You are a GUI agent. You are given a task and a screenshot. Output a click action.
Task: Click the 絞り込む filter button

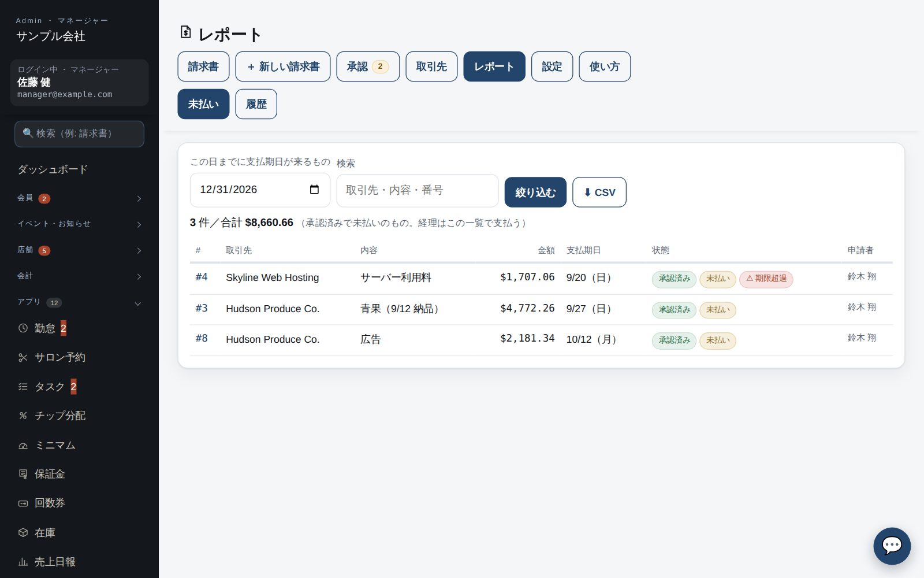click(x=535, y=192)
